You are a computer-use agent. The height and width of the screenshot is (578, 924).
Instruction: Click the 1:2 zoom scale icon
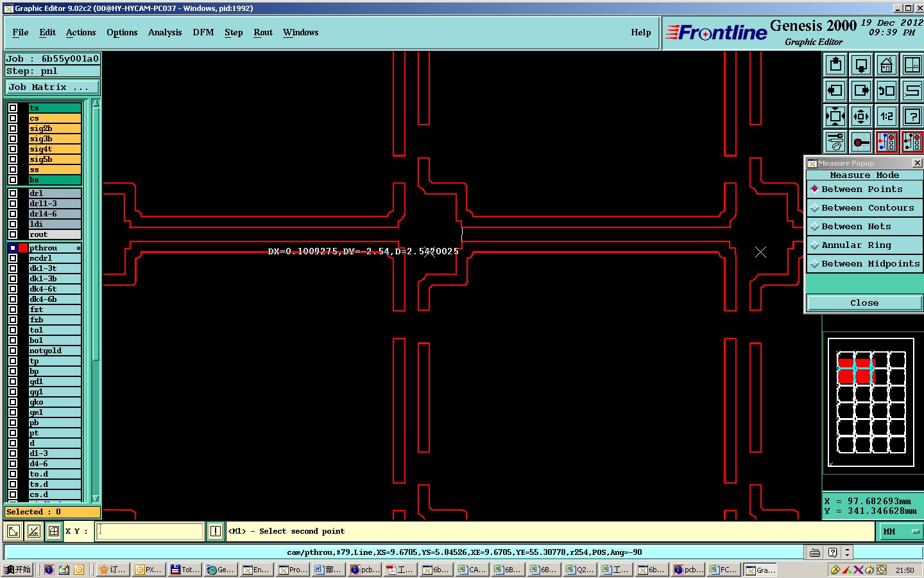(x=887, y=116)
